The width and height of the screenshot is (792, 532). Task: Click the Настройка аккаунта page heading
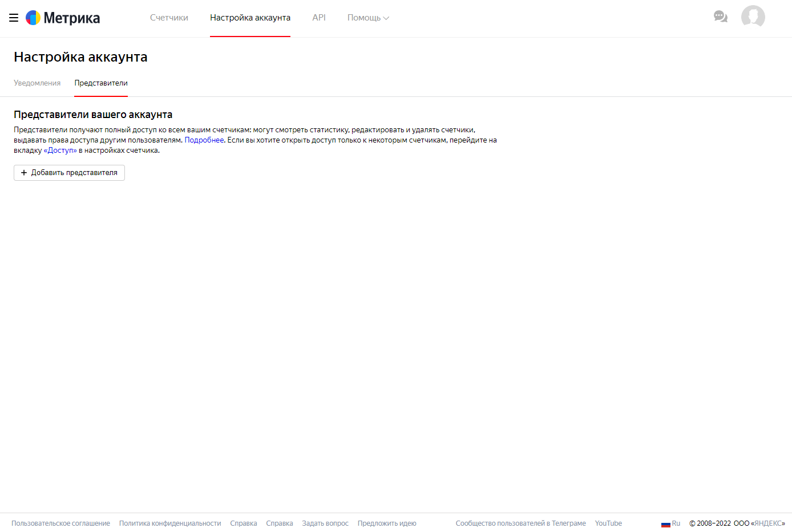coord(80,57)
